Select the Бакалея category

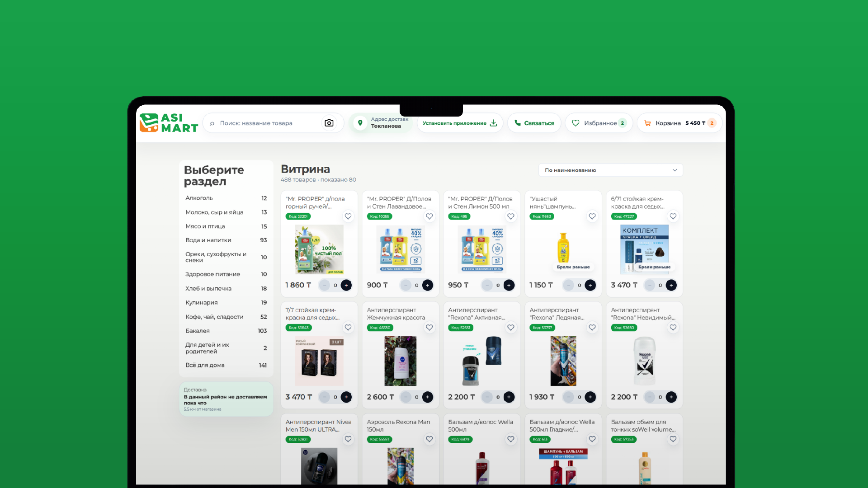(x=226, y=331)
